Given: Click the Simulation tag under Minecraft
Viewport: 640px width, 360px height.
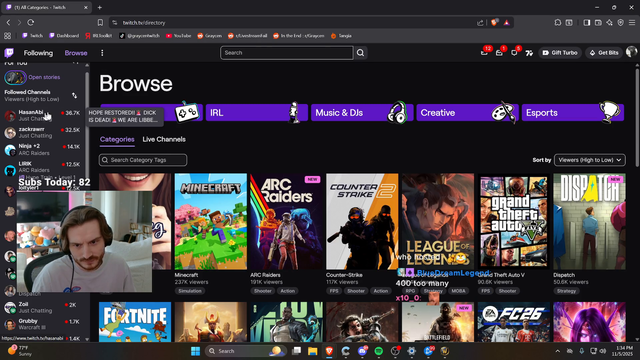Looking at the screenshot, I should click(x=190, y=291).
